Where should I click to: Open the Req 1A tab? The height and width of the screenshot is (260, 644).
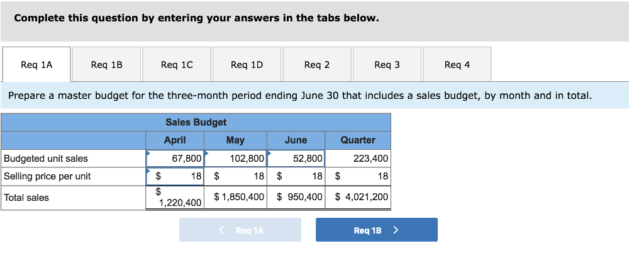[x=36, y=64]
